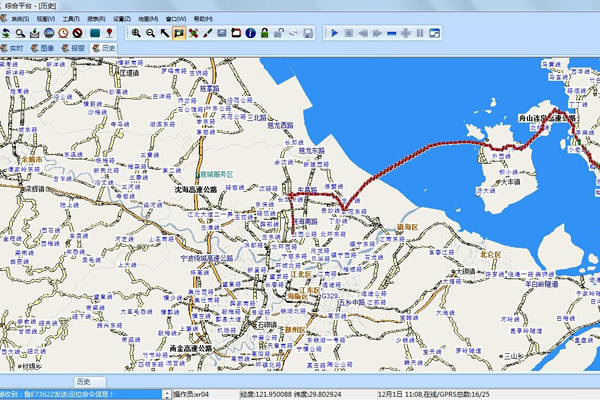Click the red prohibition circle icon
This screenshot has height=400, width=600.
click(76, 33)
